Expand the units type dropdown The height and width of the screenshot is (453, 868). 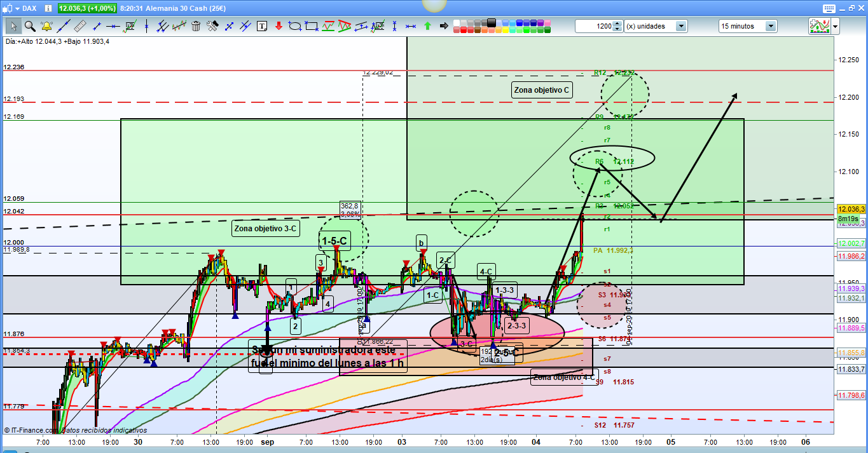(681, 26)
